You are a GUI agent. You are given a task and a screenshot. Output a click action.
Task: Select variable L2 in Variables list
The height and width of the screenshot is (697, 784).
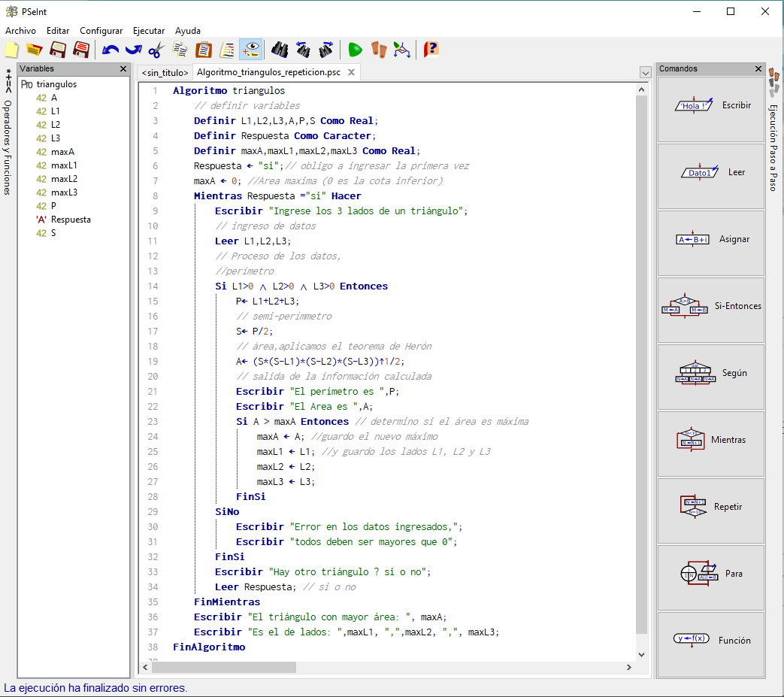coord(56,125)
